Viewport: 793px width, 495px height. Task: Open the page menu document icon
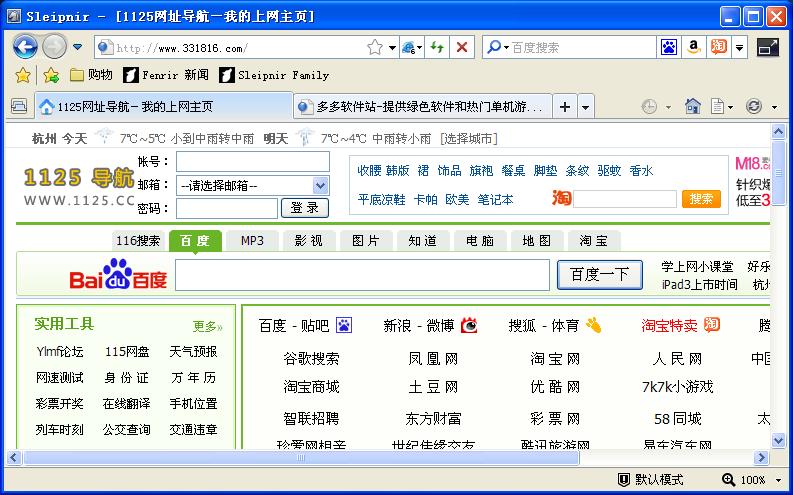point(717,106)
